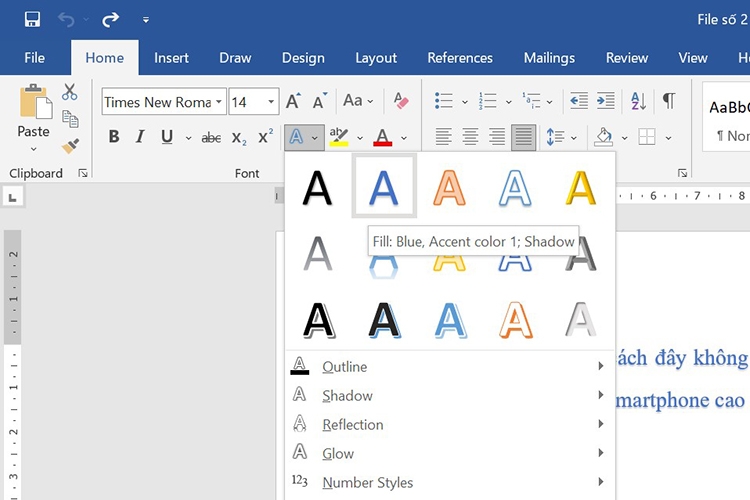Center align text
This screenshot has width=750, height=500.
tap(470, 137)
